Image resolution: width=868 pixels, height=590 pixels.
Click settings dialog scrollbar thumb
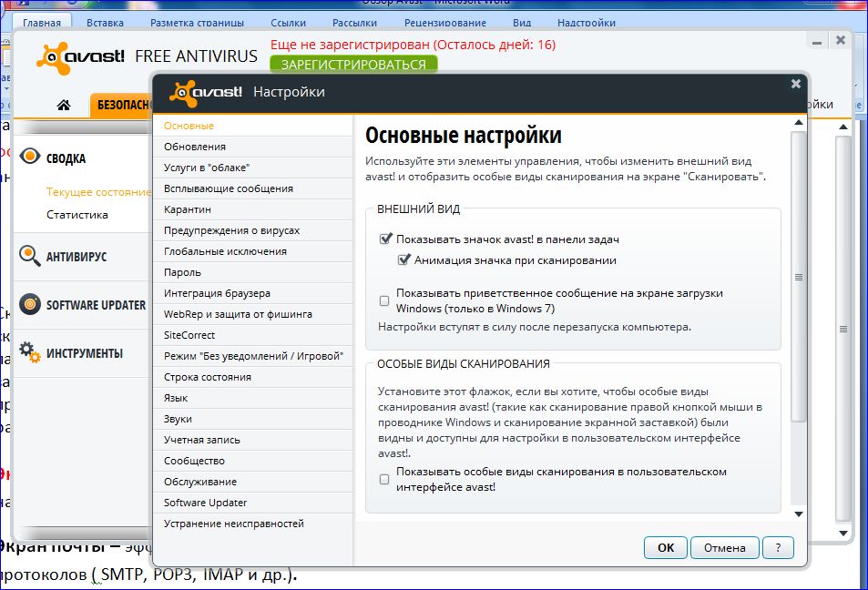point(798,277)
